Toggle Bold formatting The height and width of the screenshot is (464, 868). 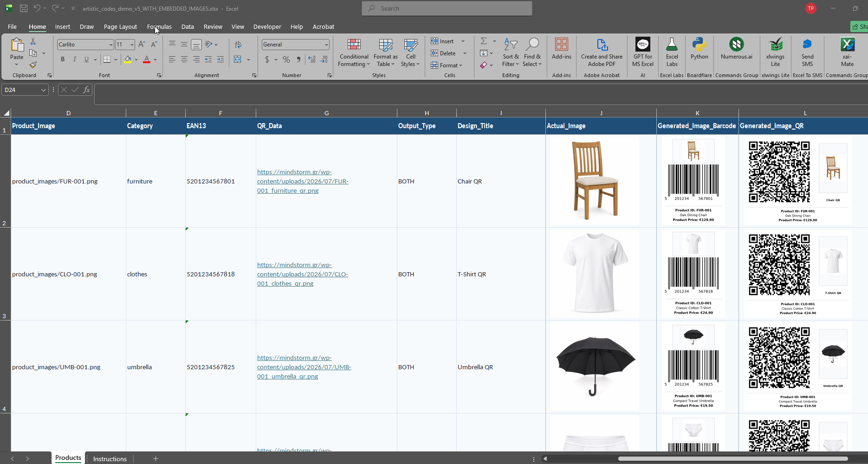coord(63,59)
